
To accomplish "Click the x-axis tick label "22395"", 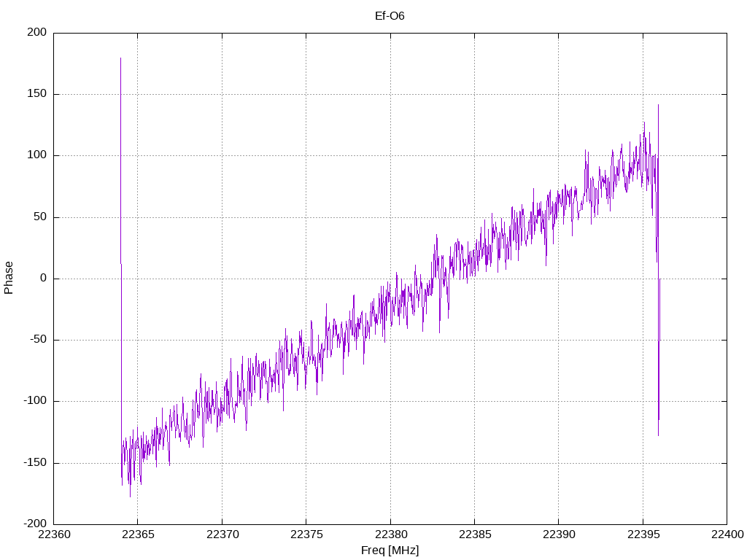I will [x=643, y=534].
